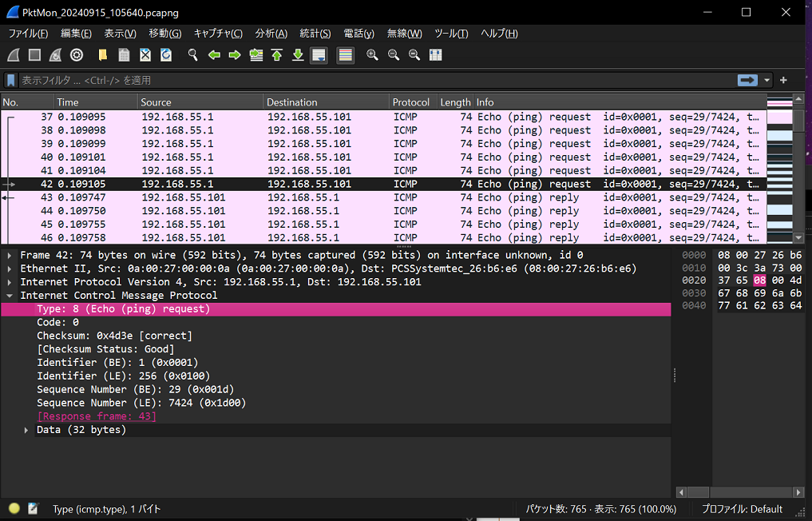Click the display filter bookmark icon
This screenshot has width=812, height=521.
(x=10, y=81)
